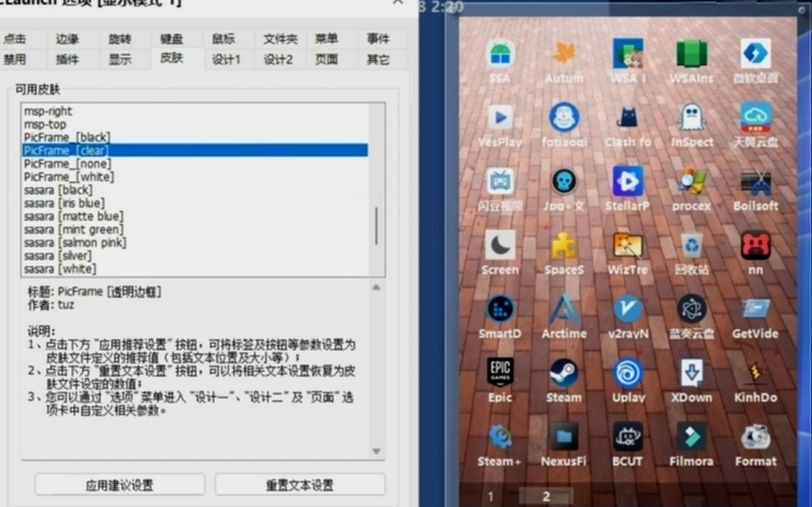Open the 其它 tab

378,59
